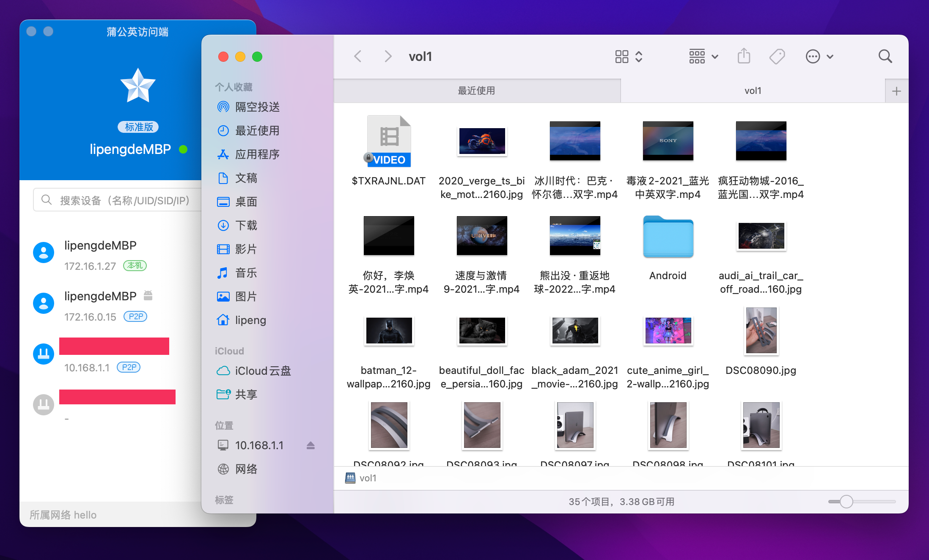Open the More actions ellipsis menu
Screen dimensions: 929x560
tap(819, 57)
